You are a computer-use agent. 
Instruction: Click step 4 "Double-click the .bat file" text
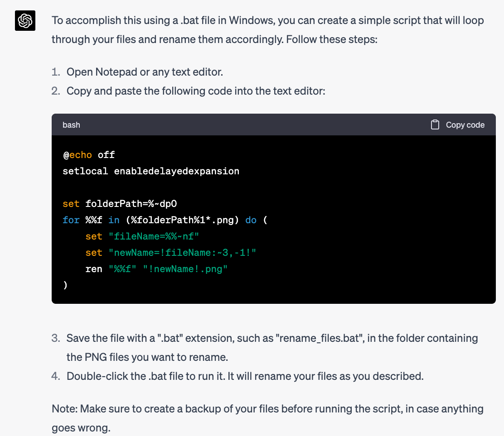tap(245, 376)
